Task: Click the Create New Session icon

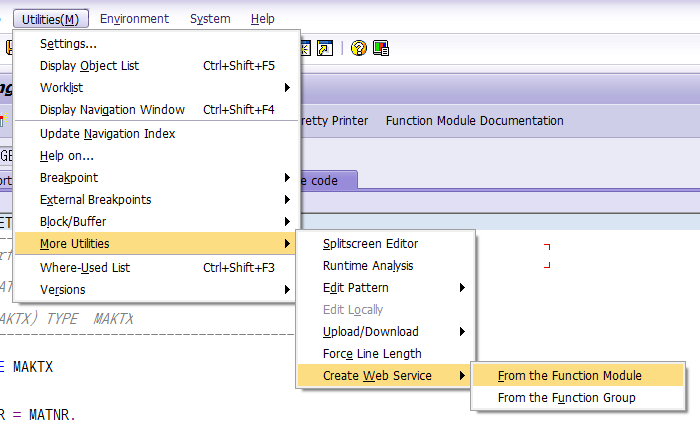Action: pyautogui.click(x=305, y=48)
